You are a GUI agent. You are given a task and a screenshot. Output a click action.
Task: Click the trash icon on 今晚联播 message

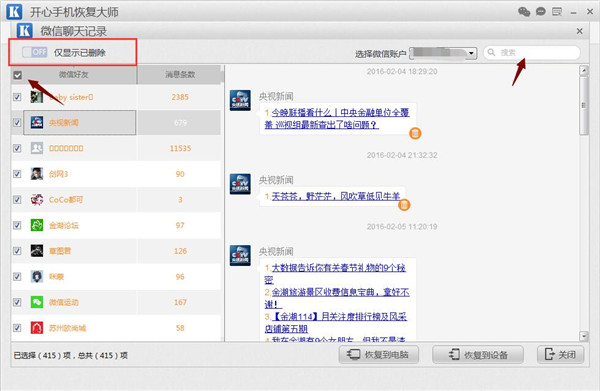415,133
